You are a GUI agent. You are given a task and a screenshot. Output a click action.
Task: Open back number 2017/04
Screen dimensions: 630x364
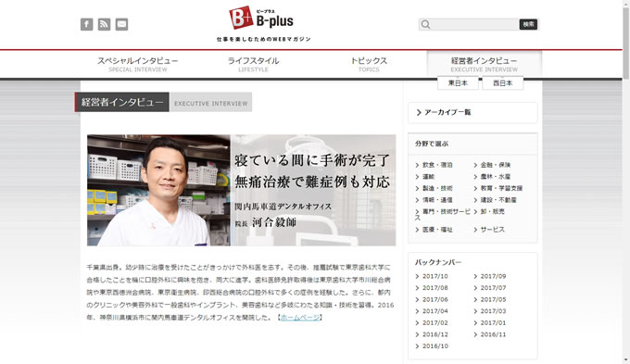(x=435, y=311)
